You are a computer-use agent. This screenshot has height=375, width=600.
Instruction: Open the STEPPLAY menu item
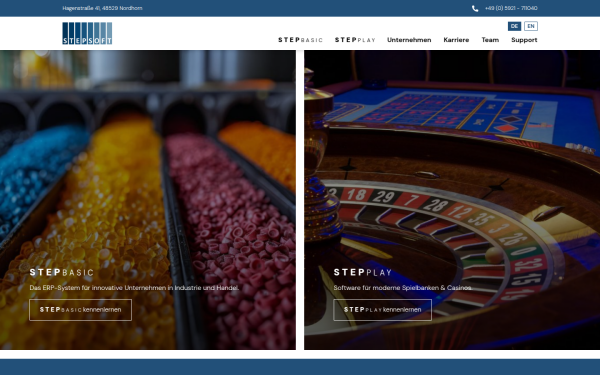point(355,40)
